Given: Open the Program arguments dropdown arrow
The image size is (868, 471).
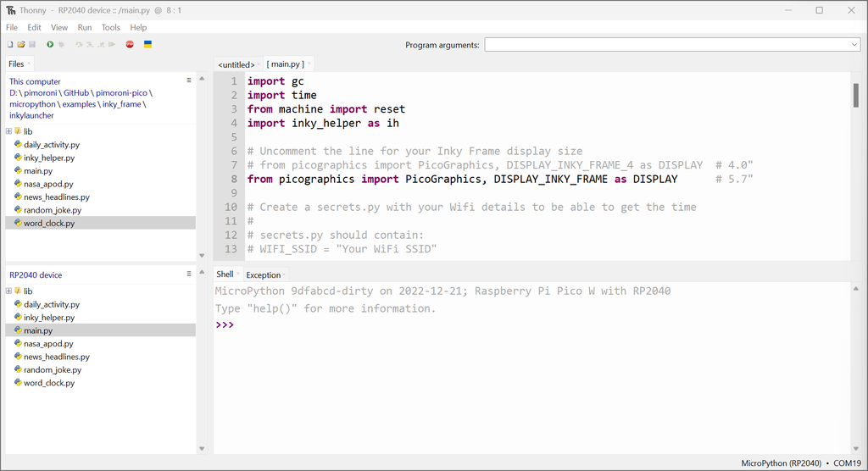Looking at the screenshot, I should tap(854, 45).
